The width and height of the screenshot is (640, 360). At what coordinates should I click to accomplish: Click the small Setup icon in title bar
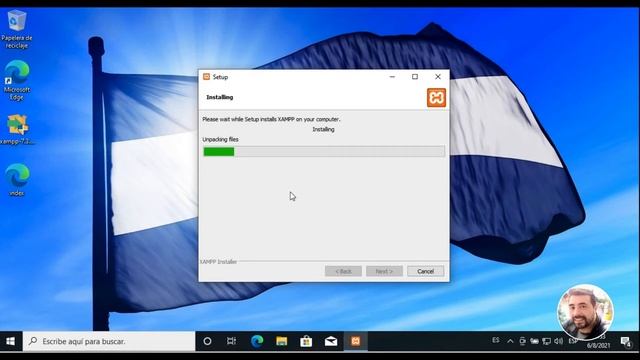click(207, 77)
